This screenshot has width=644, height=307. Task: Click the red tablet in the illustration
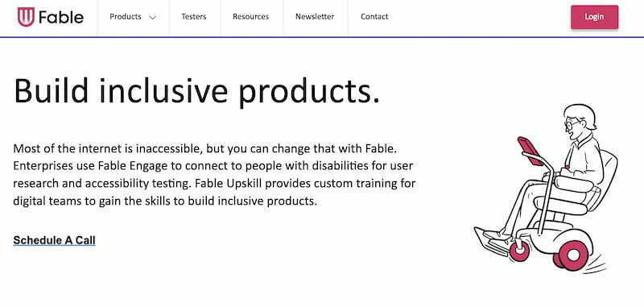click(530, 151)
